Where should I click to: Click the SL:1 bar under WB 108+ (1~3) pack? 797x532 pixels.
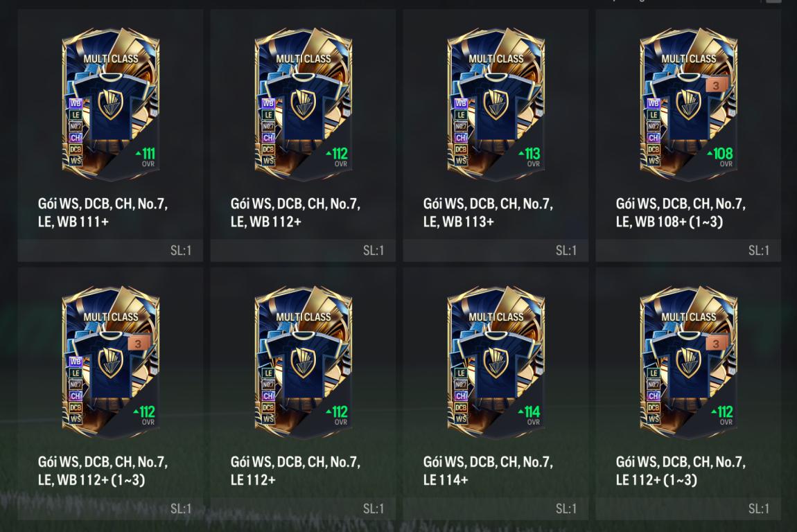click(x=688, y=250)
